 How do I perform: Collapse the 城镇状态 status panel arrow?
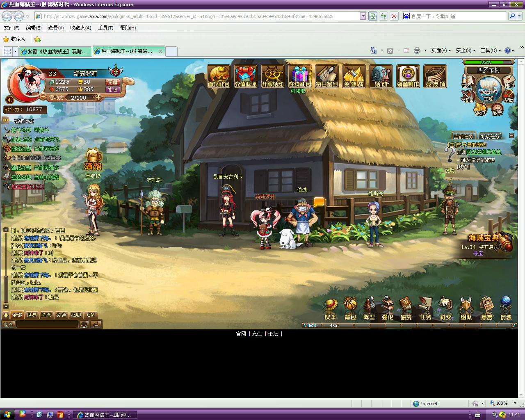tap(5, 120)
